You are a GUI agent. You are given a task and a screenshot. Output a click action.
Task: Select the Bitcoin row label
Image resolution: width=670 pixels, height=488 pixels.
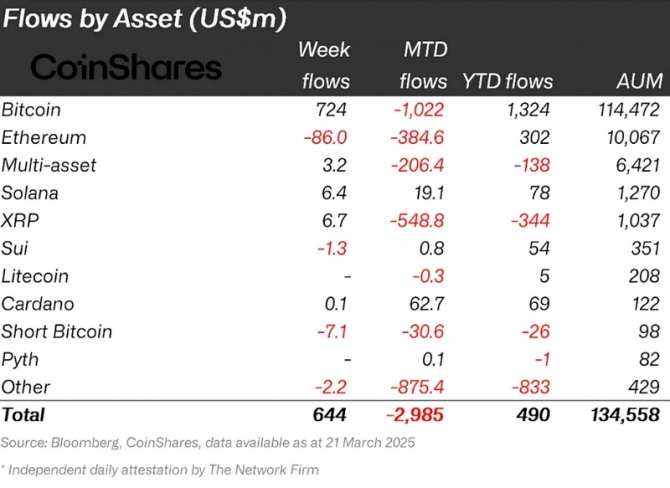[x=32, y=109]
